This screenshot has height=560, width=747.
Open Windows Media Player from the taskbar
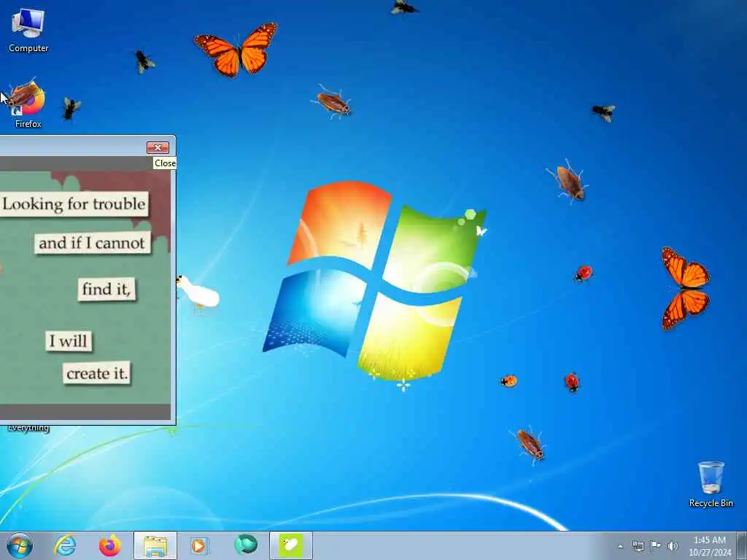[199, 545]
